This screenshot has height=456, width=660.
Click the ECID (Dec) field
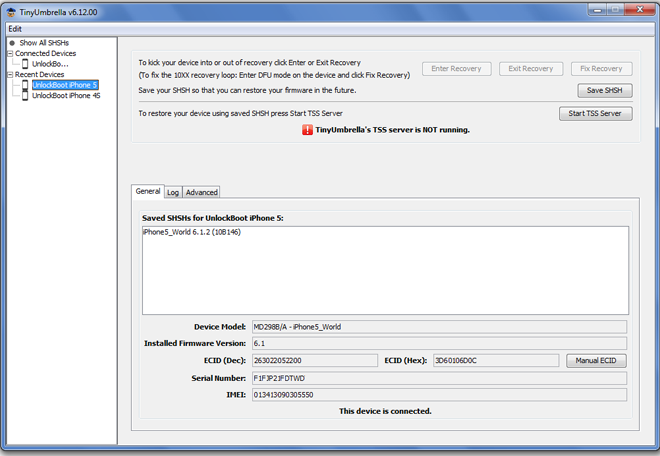314,360
